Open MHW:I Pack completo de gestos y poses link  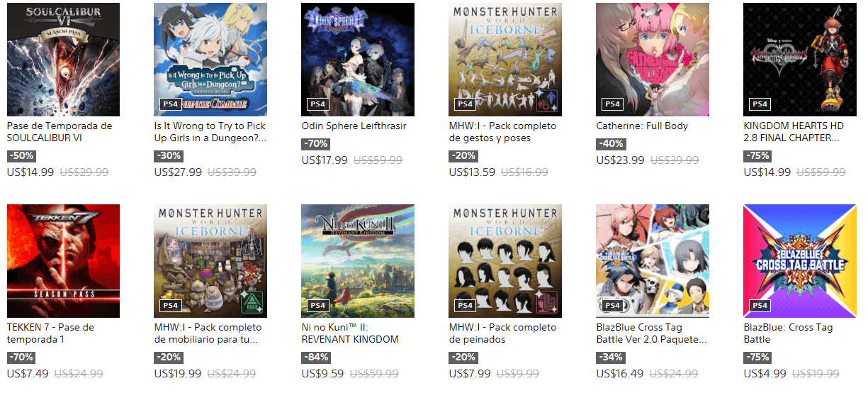[x=503, y=132]
